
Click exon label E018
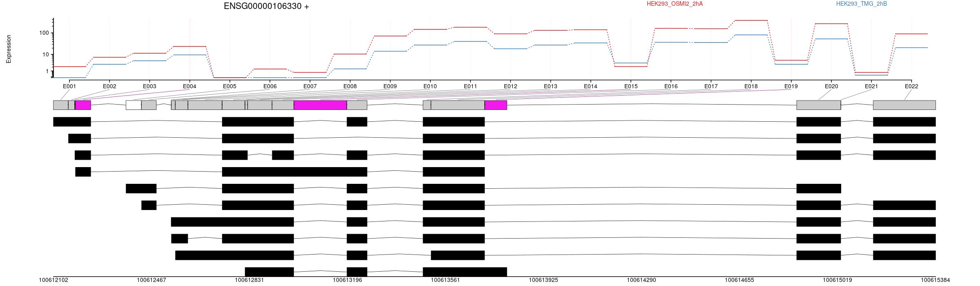(x=751, y=86)
